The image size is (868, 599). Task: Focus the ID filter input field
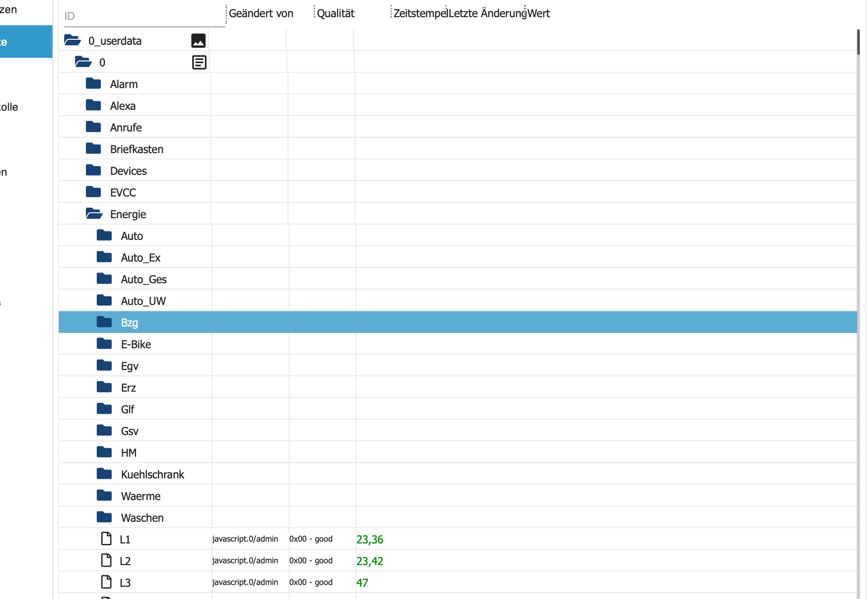pos(144,16)
